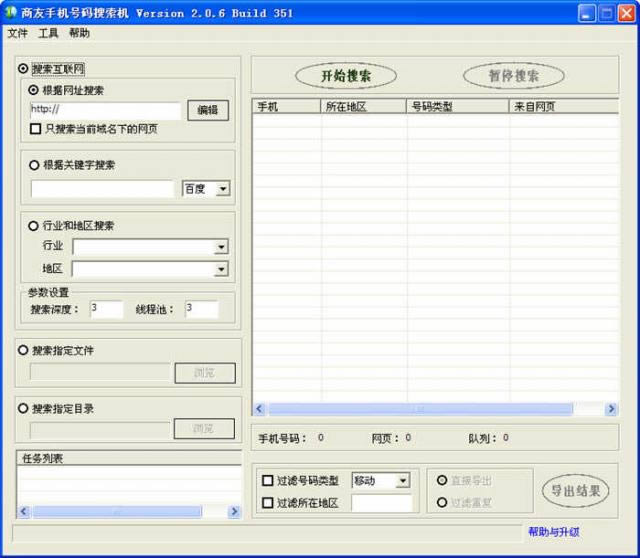Click the results table horizontal scrollbar thumb
The width and height of the screenshot is (640, 558).
pos(420,409)
